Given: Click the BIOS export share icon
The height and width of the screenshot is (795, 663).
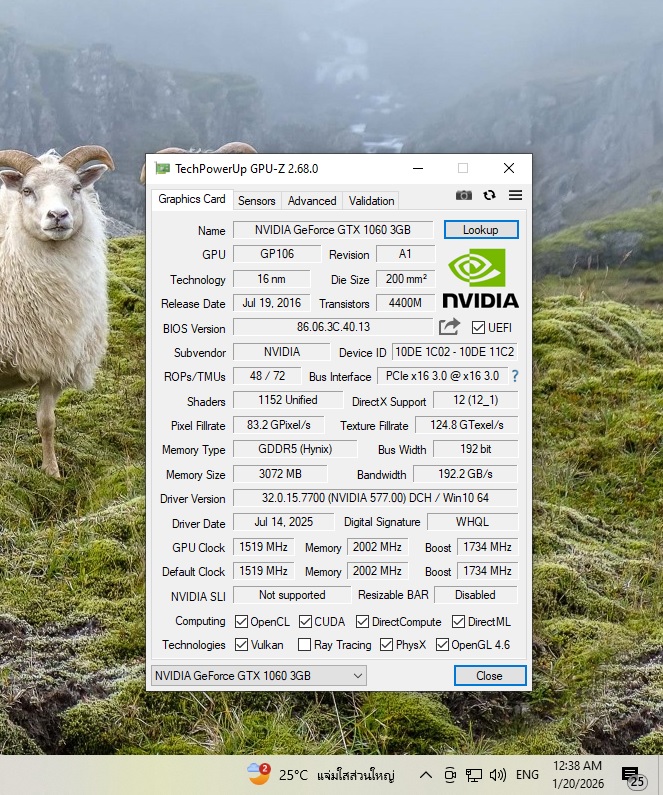Looking at the screenshot, I should (x=449, y=327).
